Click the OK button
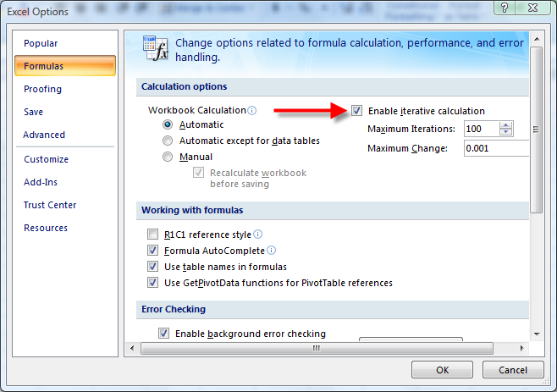Screen dimensions: 557x392 tap(442, 370)
